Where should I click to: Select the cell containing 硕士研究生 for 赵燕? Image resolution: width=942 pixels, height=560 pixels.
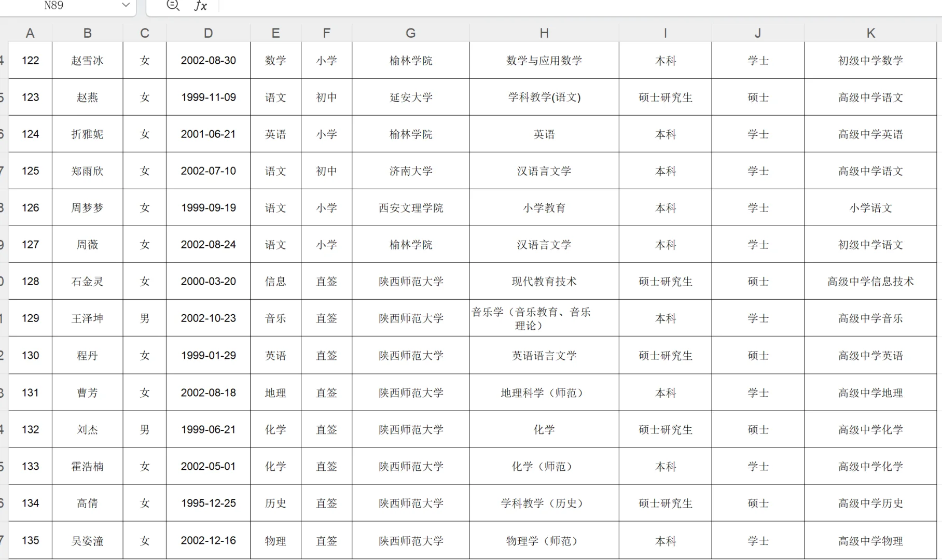tap(664, 97)
